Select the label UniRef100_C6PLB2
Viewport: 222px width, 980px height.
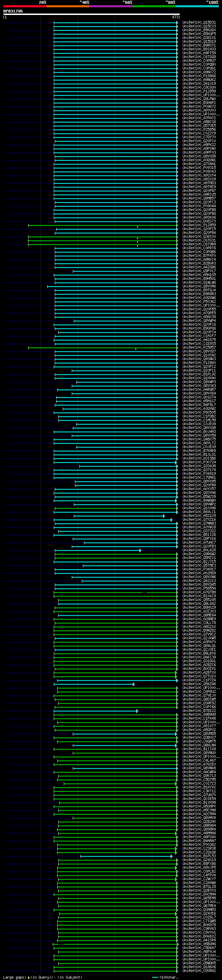pos(199,871)
